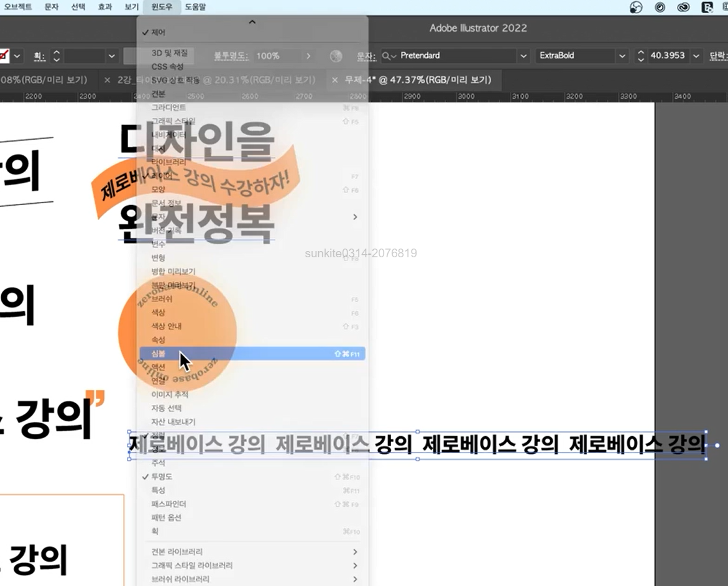728x586 pixels.
Task: Expand 브러쉬 라이브러리 submenu
Action: tap(252, 579)
